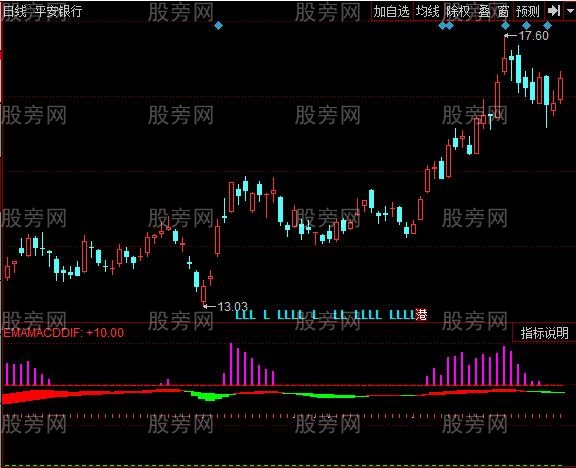
Task: Click the first cyan L marker group
Action: [245, 315]
